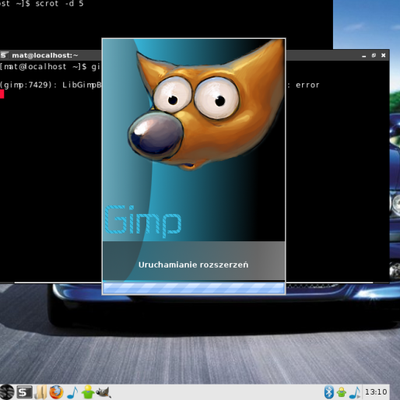Open the 13:10 clock in the panel

point(376,392)
